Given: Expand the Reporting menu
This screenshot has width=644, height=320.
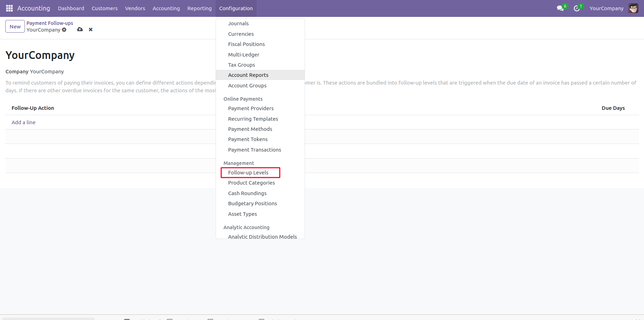Looking at the screenshot, I should tap(199, 8).
